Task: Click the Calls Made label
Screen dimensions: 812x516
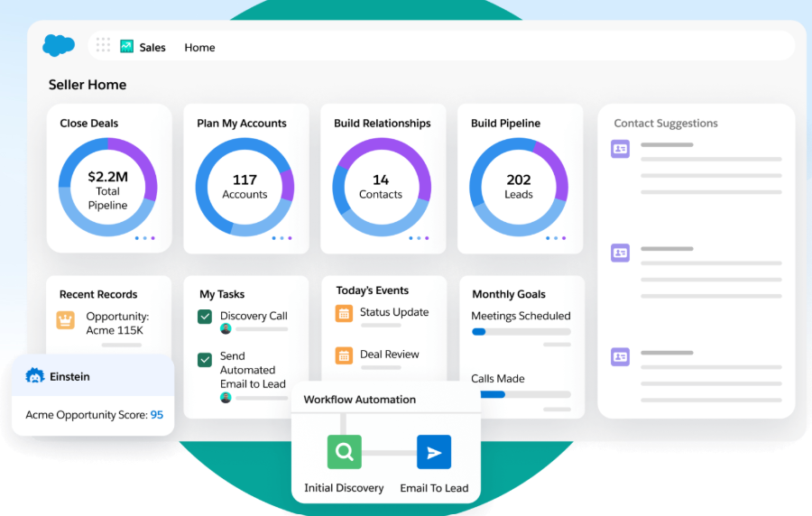Action: [x=498, y=378]
